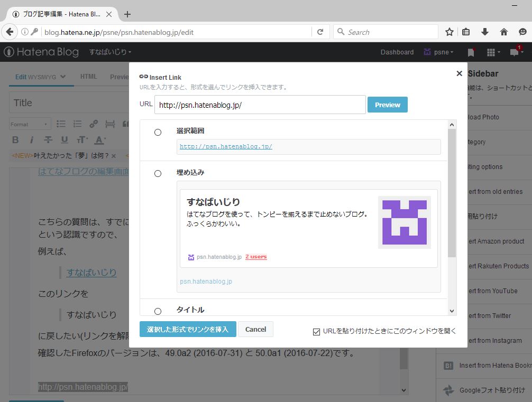Click into the URL input field
The height and width of the screenshot is (402, 532).
tap(260, 105)
